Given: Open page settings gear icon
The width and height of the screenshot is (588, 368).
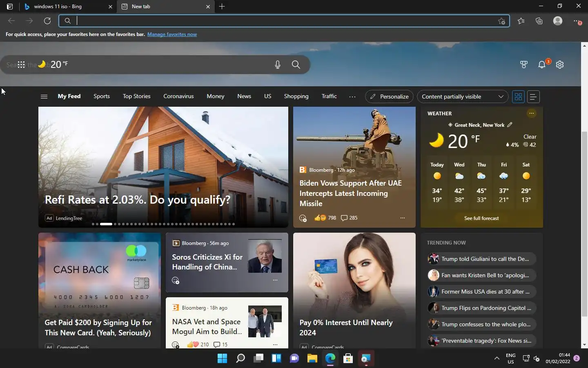Looking at the screenshot, I should click(560, 65).
